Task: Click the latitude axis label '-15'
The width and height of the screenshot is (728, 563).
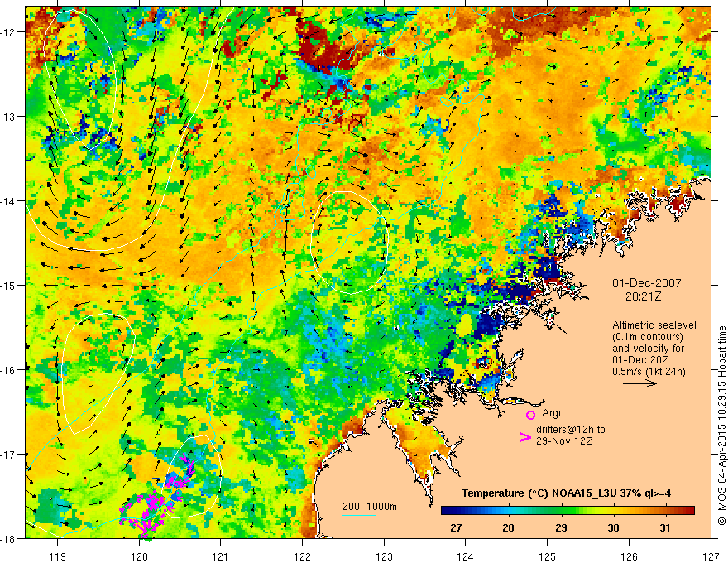Action: pos(9,285)
